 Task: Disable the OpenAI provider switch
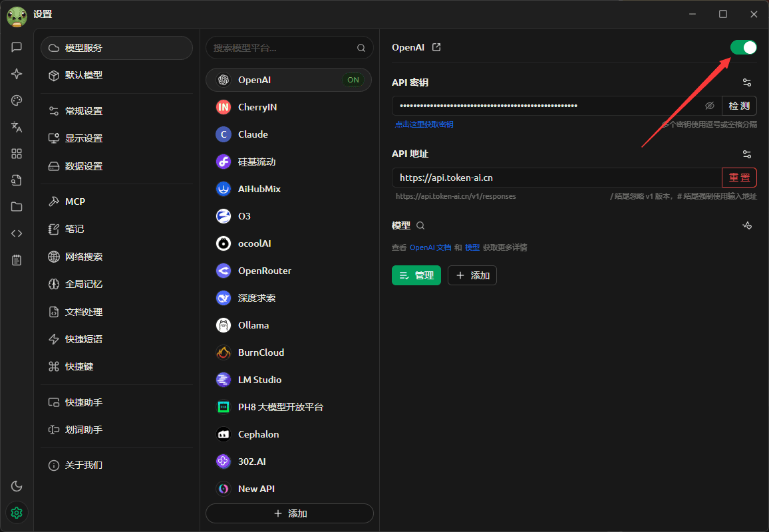(x=743, y=47)
